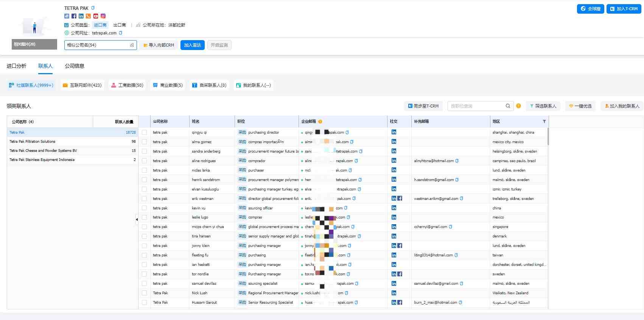Viewport: 644px width, 320px height.
Task: Open the 商业数据(5) sub-tab
Action: [168, 85]
